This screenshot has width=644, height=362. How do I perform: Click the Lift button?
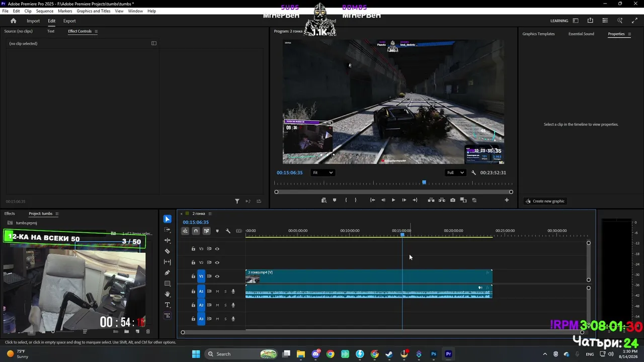pyautogui.click(x=431, y=200)
